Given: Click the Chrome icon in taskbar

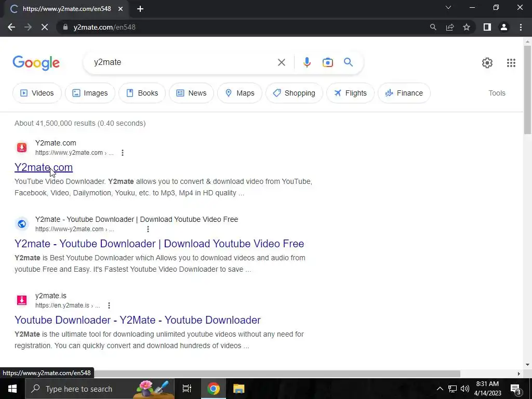Looking at the screenshot, I should (214, 389).
